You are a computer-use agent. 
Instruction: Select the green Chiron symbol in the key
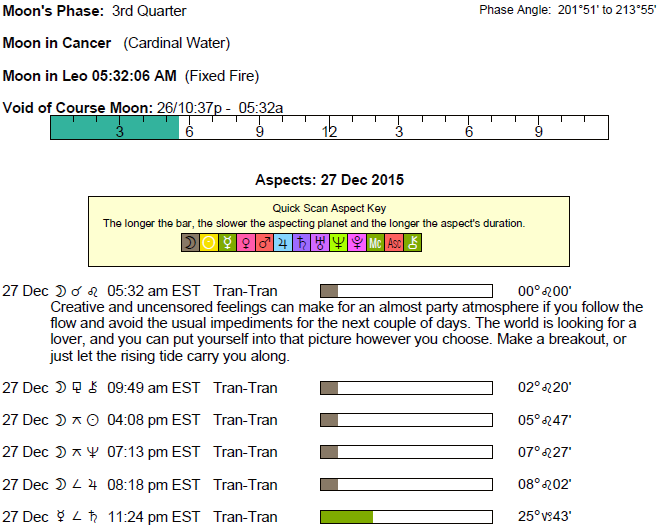(x=412, y=243)
